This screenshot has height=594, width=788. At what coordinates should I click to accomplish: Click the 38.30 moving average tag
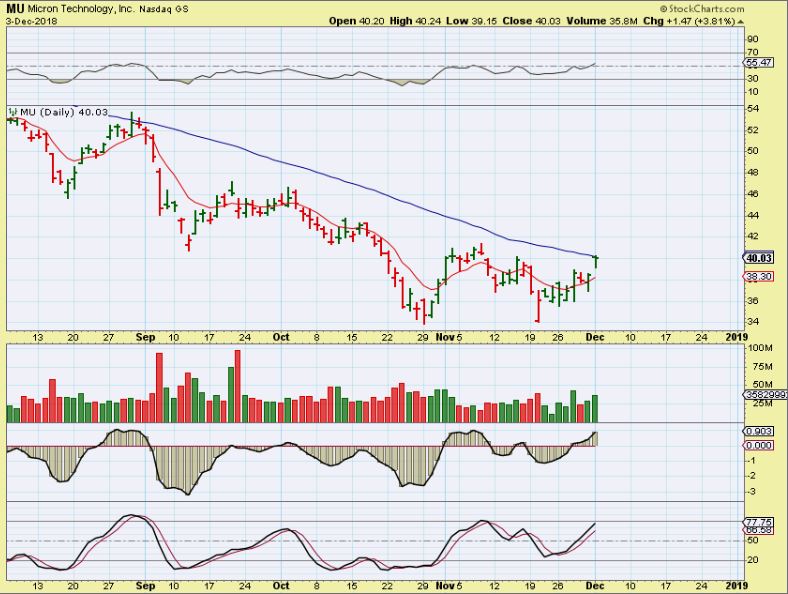click(x=759, y=276)
